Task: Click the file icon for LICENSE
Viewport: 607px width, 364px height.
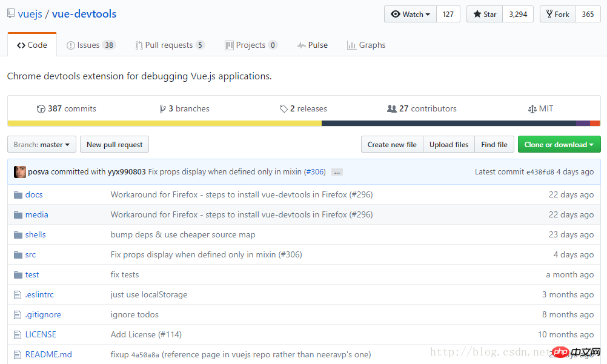Action: 18,335
